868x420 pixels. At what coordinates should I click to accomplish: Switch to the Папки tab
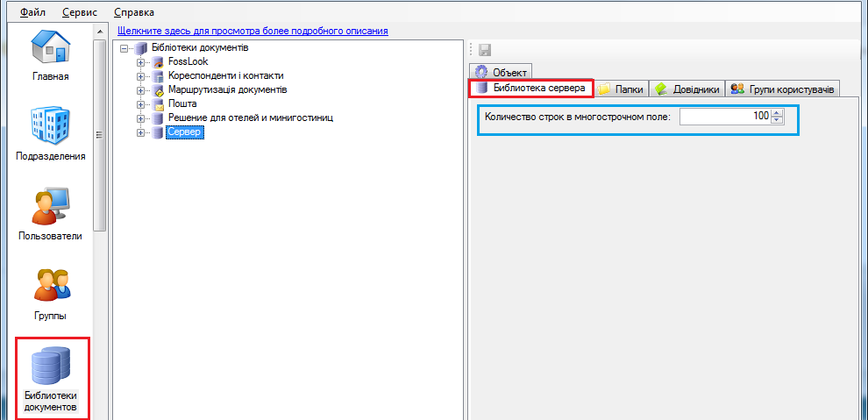[622, 89]
